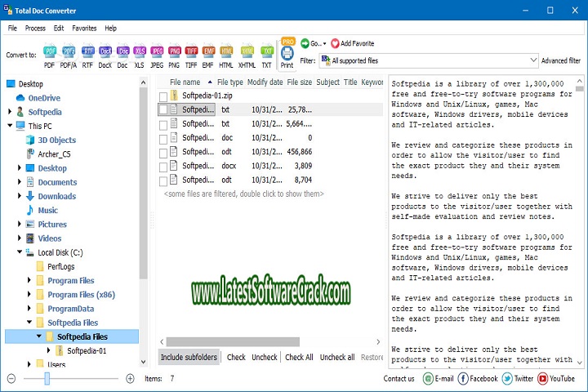Click the Uncheck button
588x392 pixels.
(265, 357)
